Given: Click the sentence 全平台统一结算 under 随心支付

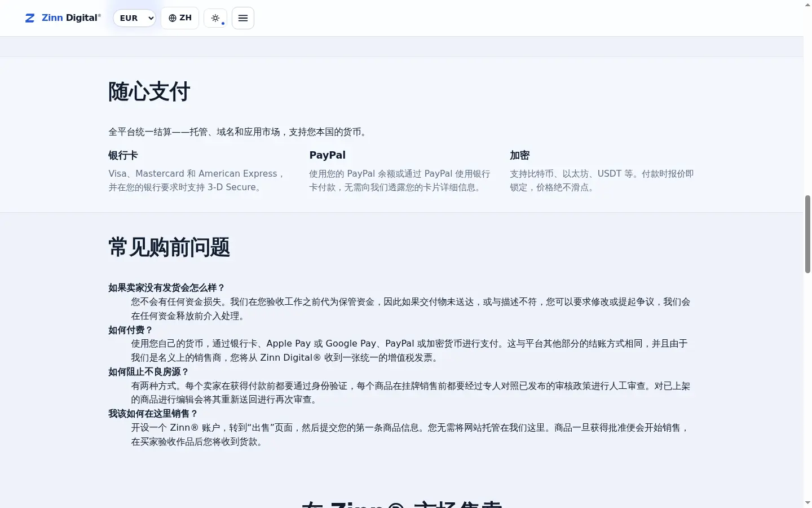Looking at the screenshot, I should click(239, 132).
